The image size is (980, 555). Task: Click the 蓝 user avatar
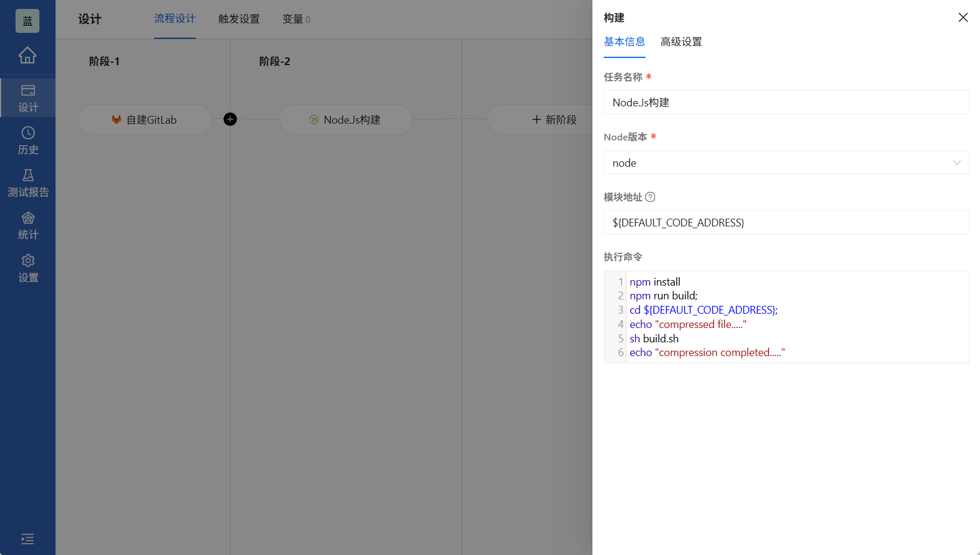pos(27,21)
